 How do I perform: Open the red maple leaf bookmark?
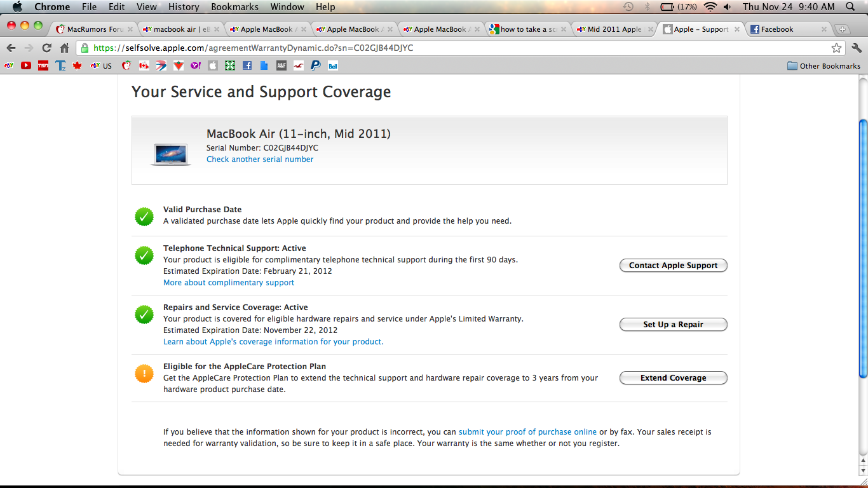coord(78,65)
